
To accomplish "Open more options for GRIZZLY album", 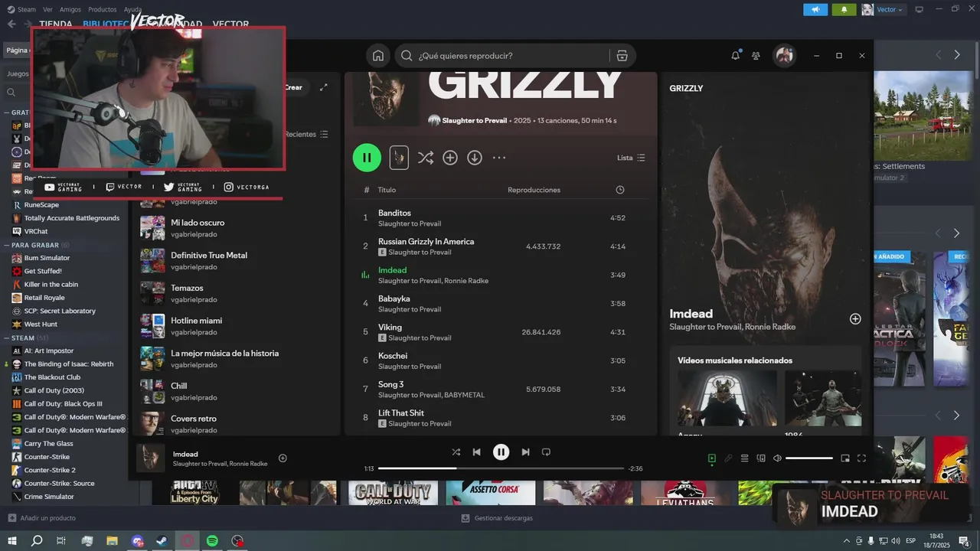I will [x=499, y=158].
